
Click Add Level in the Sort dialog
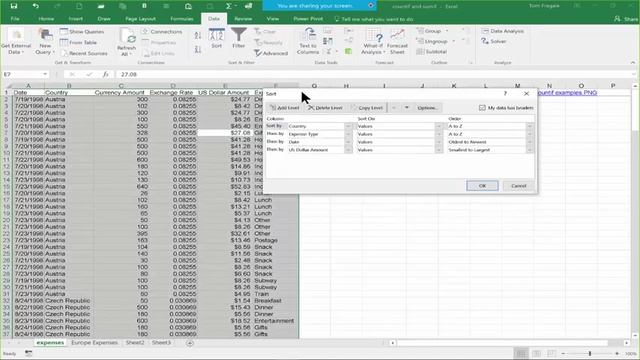click(284, 108)
